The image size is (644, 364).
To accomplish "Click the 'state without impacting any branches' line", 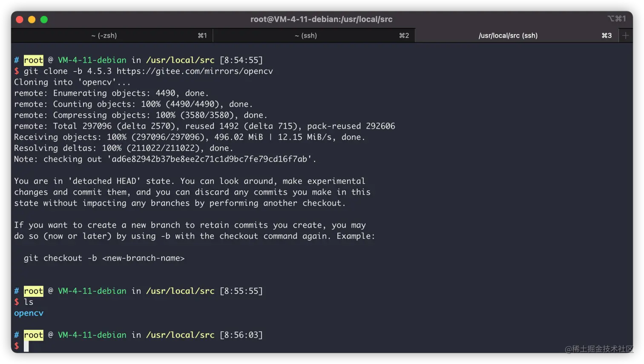I will 180,203.
